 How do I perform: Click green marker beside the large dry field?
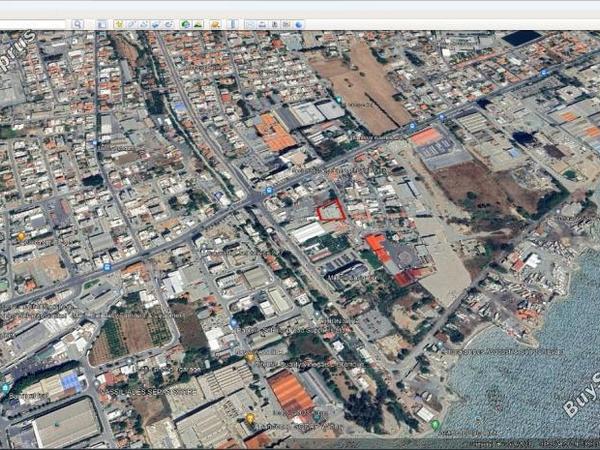pos(339,100)
